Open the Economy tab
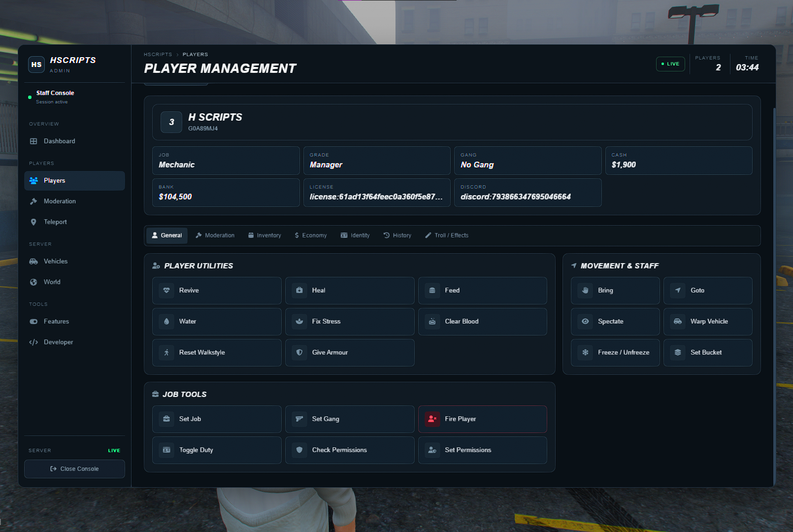Viewport: 793px width, 532px height. 311,235
